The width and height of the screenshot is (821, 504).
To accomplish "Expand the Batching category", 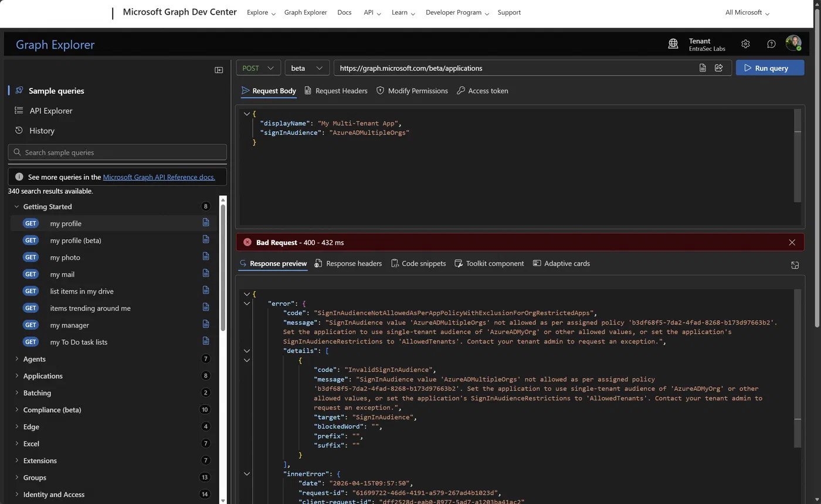I will [x=16, y=393].
